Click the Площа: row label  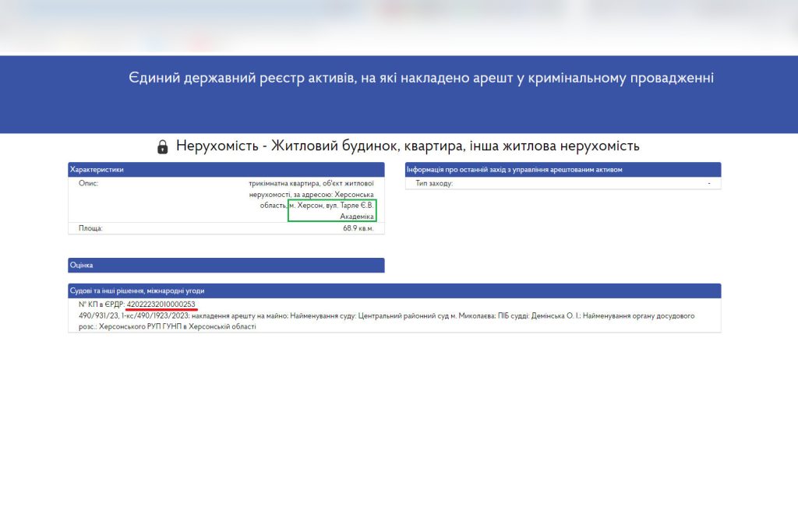90,229
